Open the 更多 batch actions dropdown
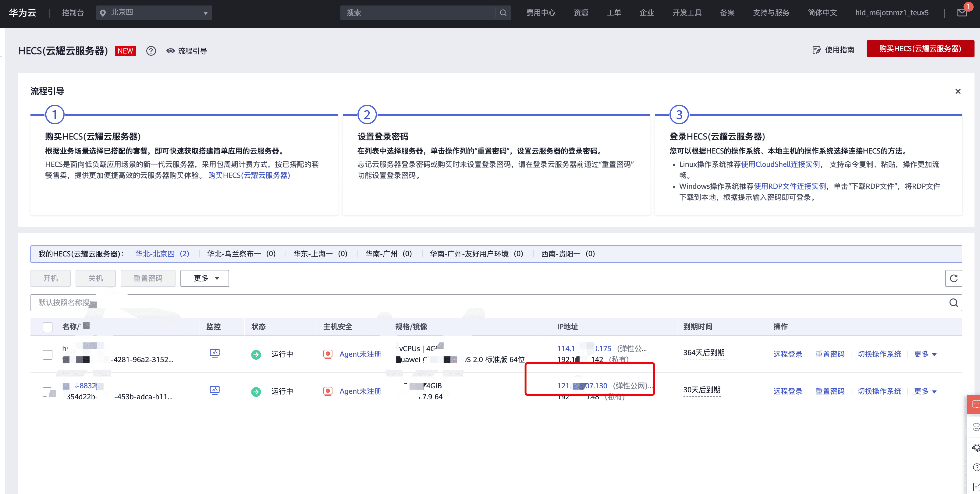This screenshot has height=494, width=980. coord(205,278)
